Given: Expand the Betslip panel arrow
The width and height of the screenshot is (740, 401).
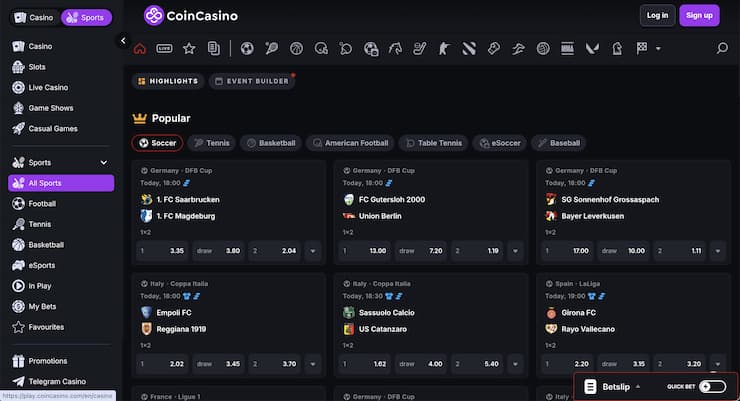Looking at the screenshot, I should (x=638, y=387).
